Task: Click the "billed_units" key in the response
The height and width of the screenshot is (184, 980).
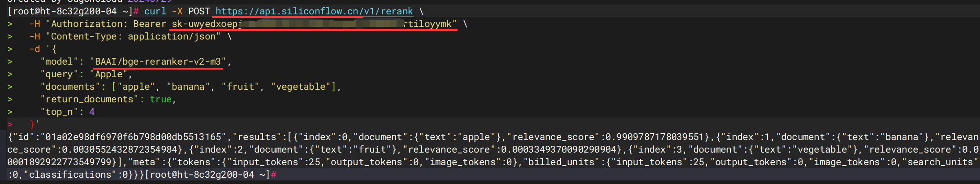Action: [x=561, y=162]
